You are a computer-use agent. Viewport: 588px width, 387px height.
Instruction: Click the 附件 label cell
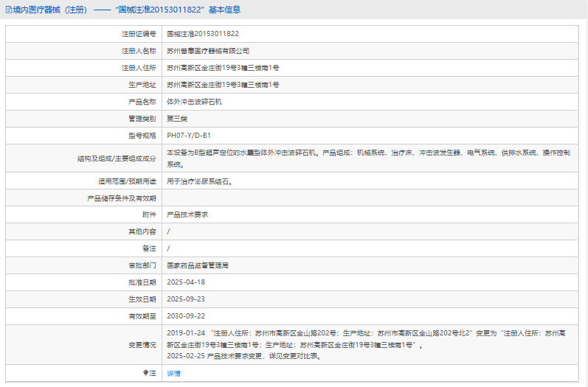point(83,215)
